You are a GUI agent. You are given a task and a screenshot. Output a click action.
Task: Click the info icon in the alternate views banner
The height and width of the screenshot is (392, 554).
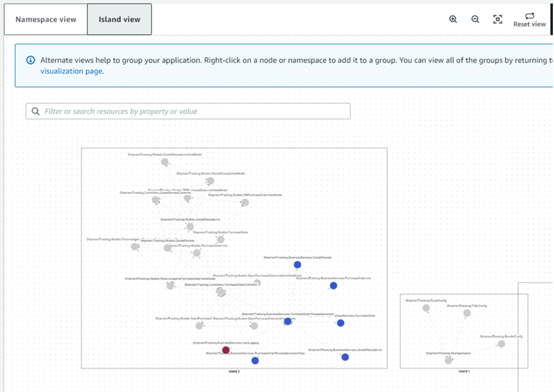pyautogui.click(x=29, y=60)
